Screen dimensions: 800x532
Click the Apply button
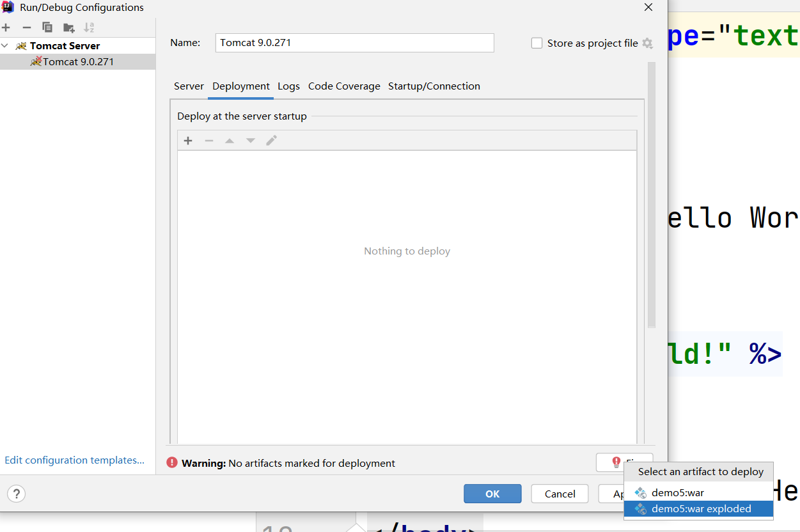click(x=611, y=494)
